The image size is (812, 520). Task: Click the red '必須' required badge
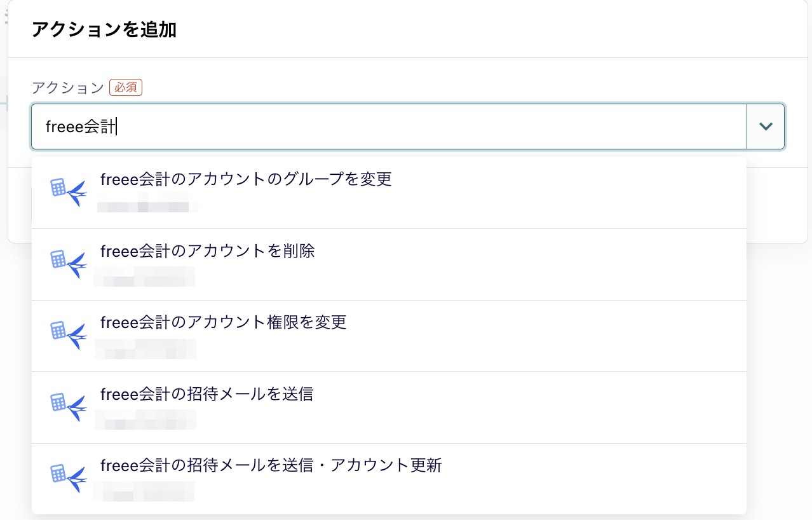[126, 88]
